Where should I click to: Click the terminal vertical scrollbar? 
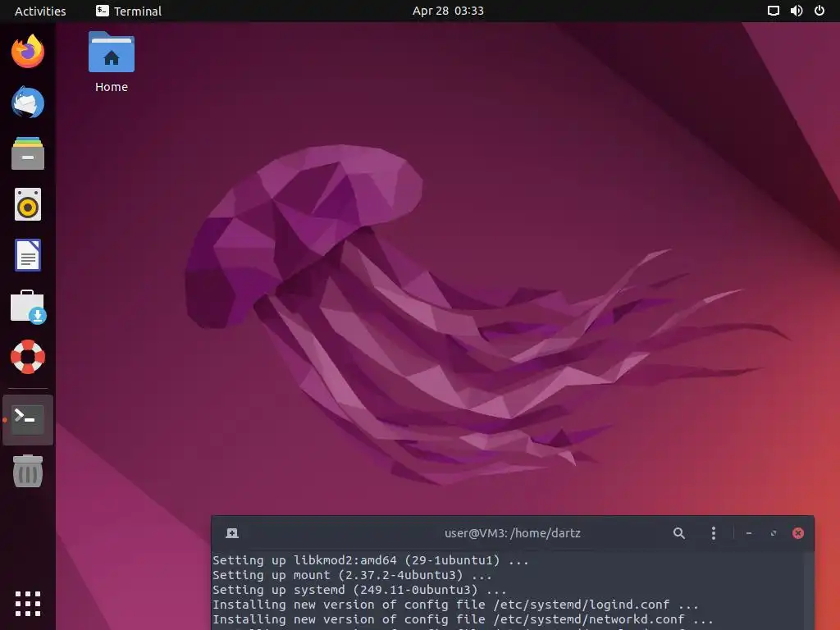click(808, 591)
